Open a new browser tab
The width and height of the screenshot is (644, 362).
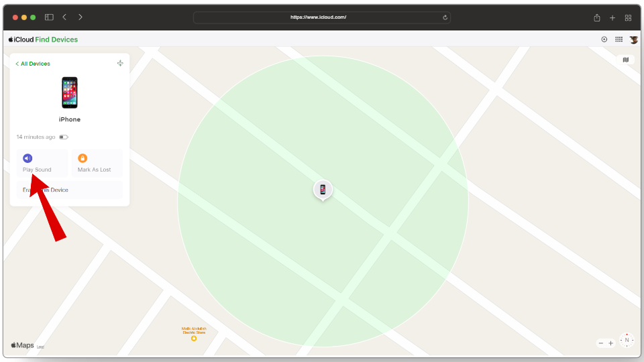click(612, 17)
